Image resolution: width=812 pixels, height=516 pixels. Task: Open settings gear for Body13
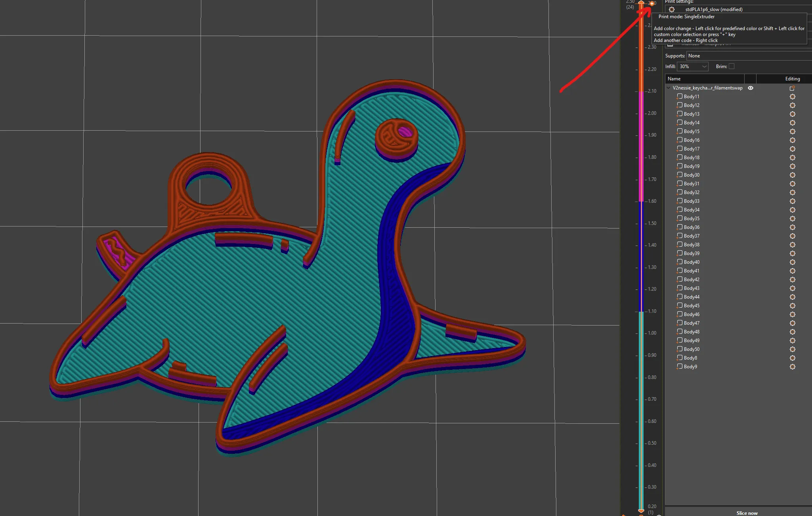[x=793, y=114]
